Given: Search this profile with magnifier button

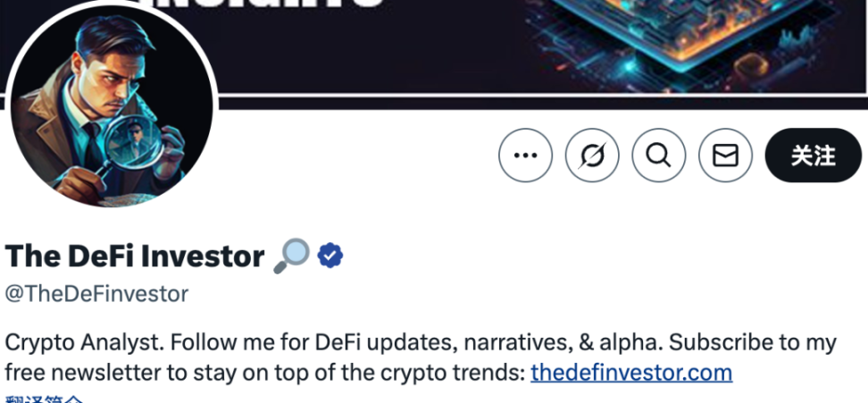Looking at the screenshot, I should coord(659,155).
